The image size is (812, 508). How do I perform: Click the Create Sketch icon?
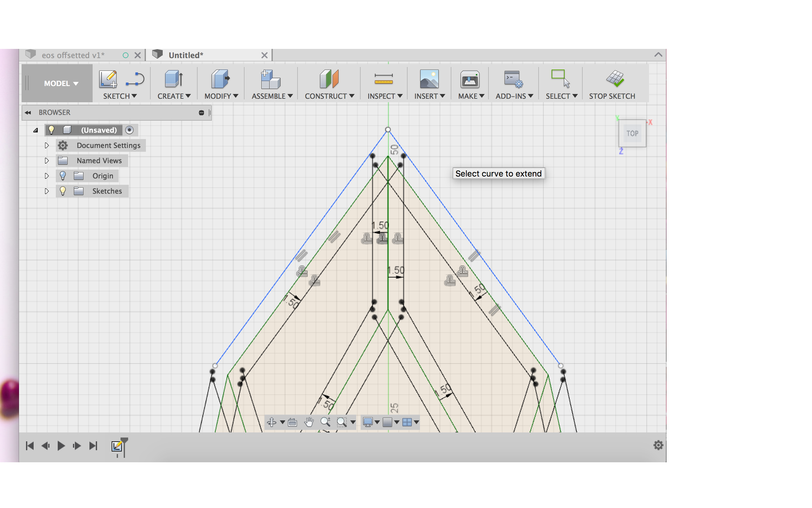(108, 79)
